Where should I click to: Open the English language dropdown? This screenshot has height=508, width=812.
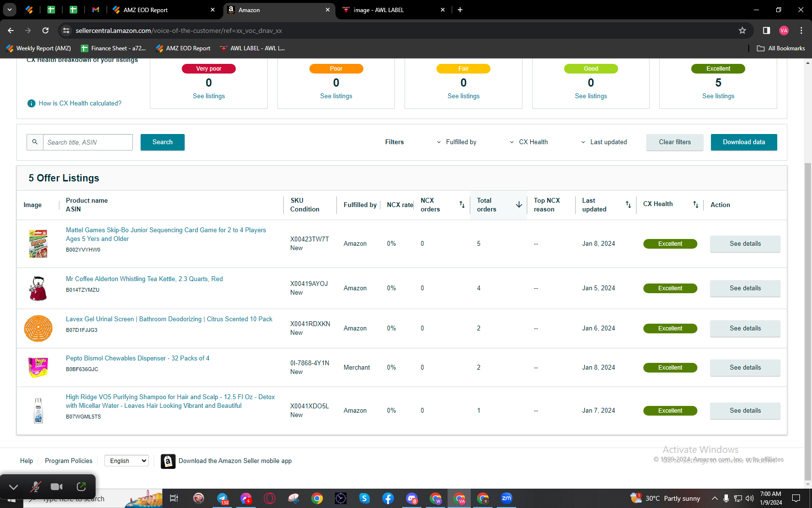[x=127, y=461]
